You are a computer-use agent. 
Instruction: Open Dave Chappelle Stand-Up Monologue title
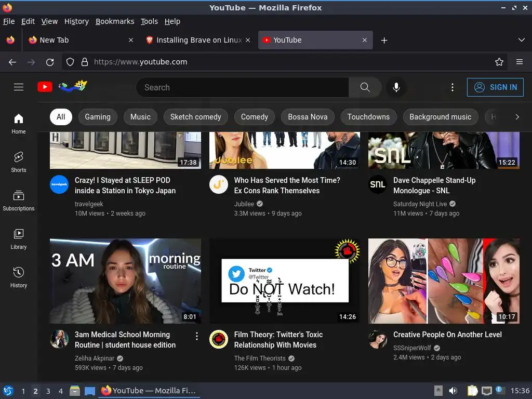(x=434, y=185)
